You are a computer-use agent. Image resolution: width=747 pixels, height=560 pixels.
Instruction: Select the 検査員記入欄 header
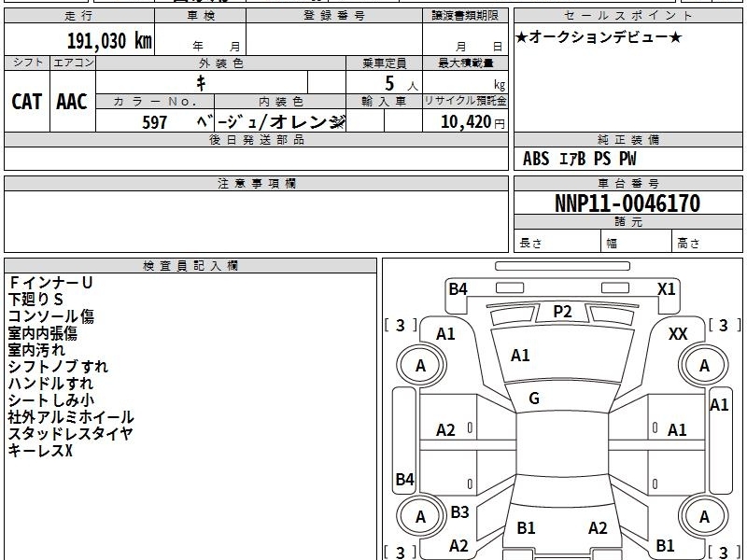[x=190, y=266]
